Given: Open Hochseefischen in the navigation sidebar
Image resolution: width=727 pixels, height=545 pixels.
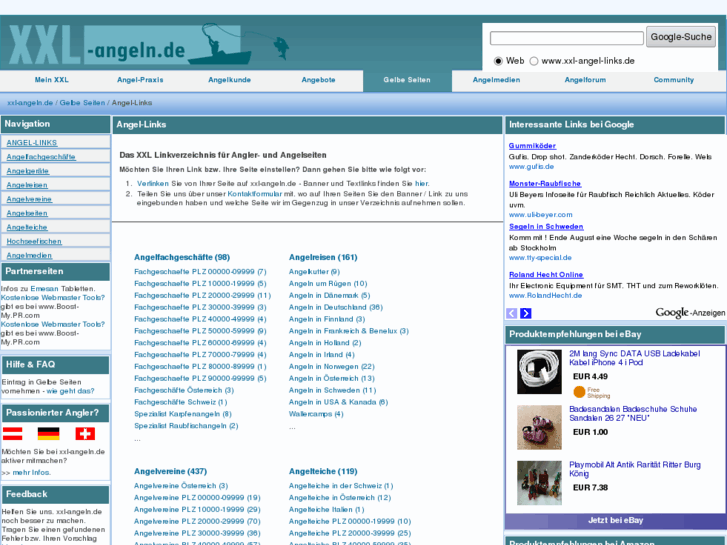Looking at the screenshot, I should [x=34, y=241].
